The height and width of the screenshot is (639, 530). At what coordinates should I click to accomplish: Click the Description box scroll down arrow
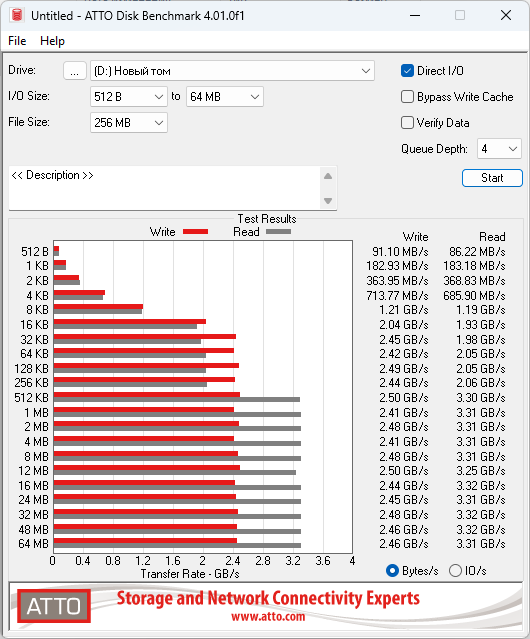(328, 201)
